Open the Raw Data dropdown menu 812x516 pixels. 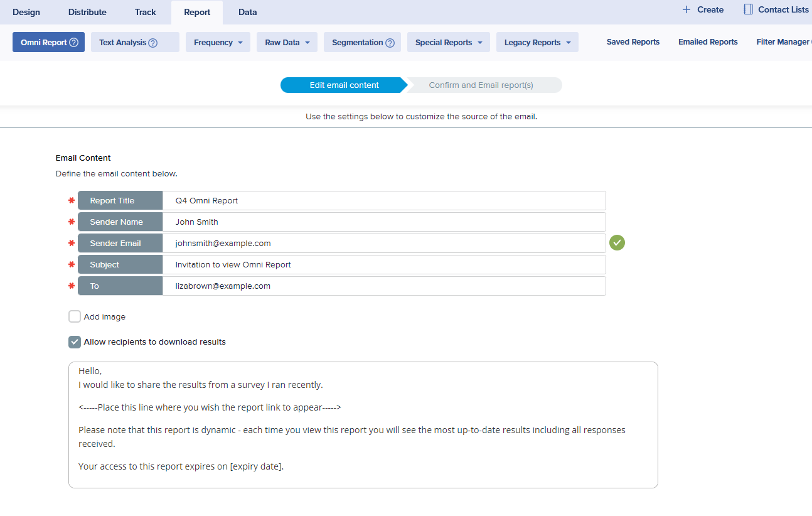[x=287, y=43]
